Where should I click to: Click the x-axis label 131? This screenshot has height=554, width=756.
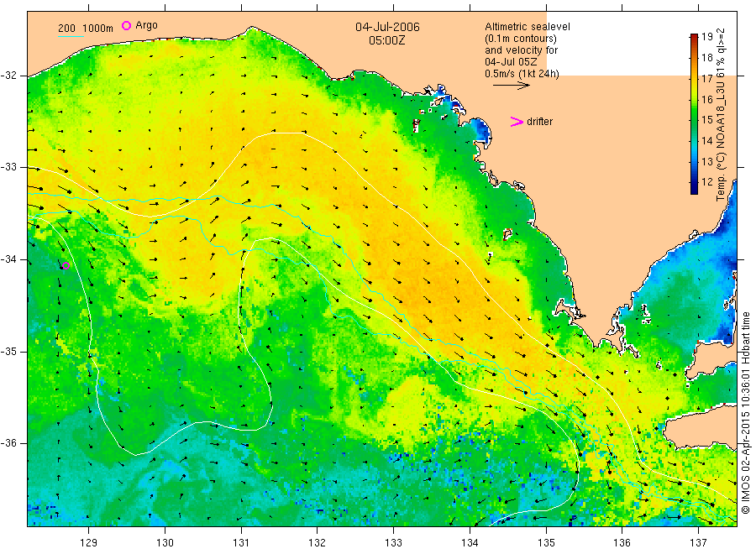pos(241,542)
